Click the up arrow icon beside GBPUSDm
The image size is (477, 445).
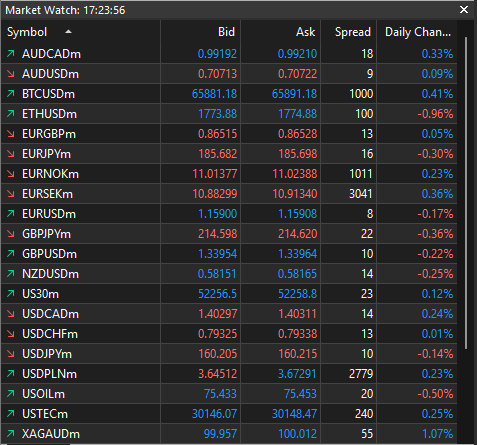pyautogui.click(x=11, y=253)
